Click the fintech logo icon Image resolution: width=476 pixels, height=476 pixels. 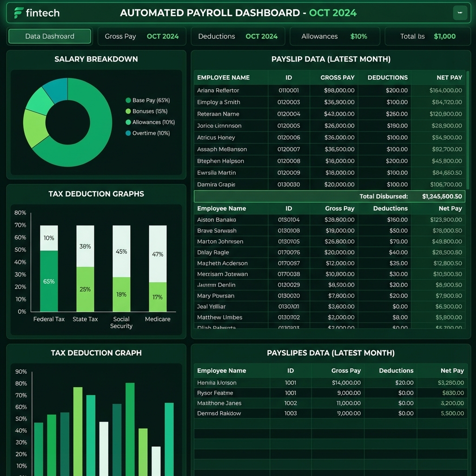point(19,13)
